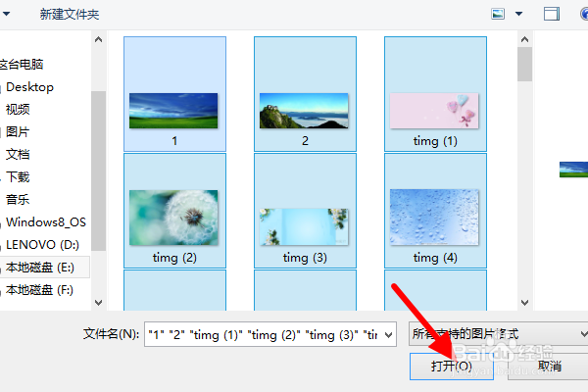
Task: Select LENOVO (D:) drive
Action: click(42, 245)
